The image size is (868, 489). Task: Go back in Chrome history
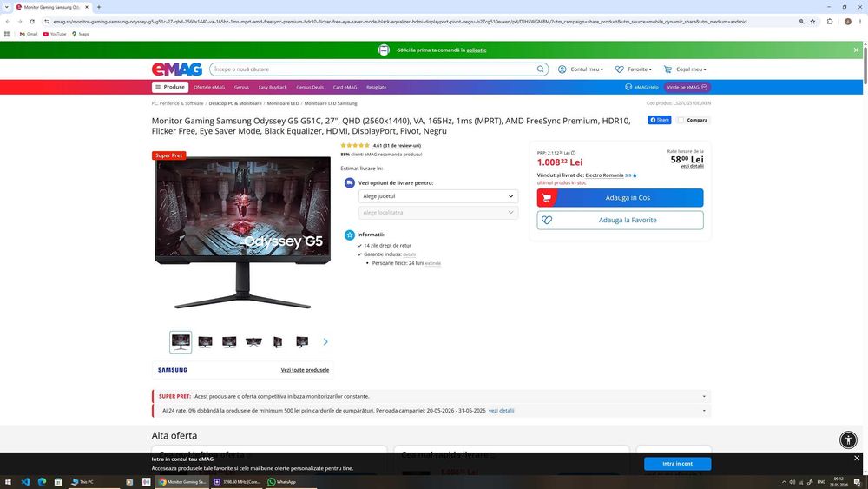8,22
